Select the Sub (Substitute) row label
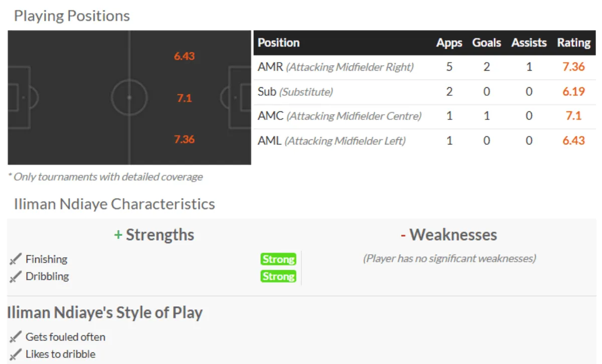This screenshot has height=364, width=602. point(295,92)
